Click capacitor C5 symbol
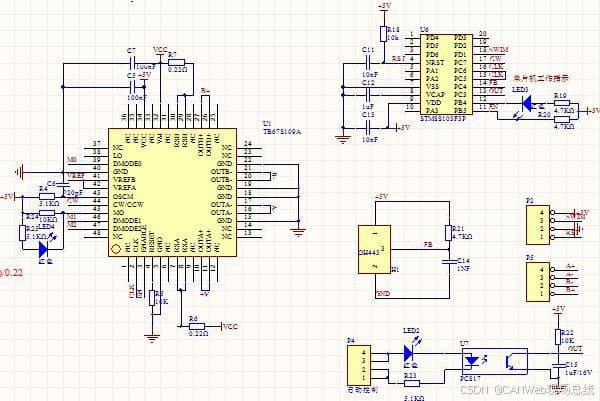600x401 pixels. (x=132, y=87)
